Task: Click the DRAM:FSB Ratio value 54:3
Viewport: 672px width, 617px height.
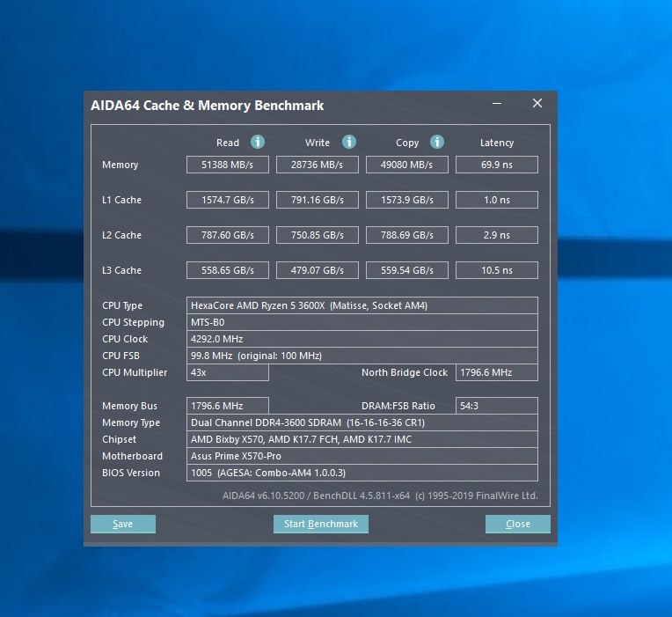Action: [x=497, y=406]
